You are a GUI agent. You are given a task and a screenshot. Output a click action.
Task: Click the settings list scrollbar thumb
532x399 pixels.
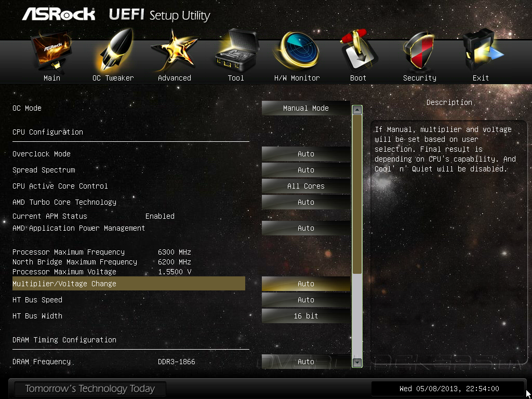pos(357,194)
